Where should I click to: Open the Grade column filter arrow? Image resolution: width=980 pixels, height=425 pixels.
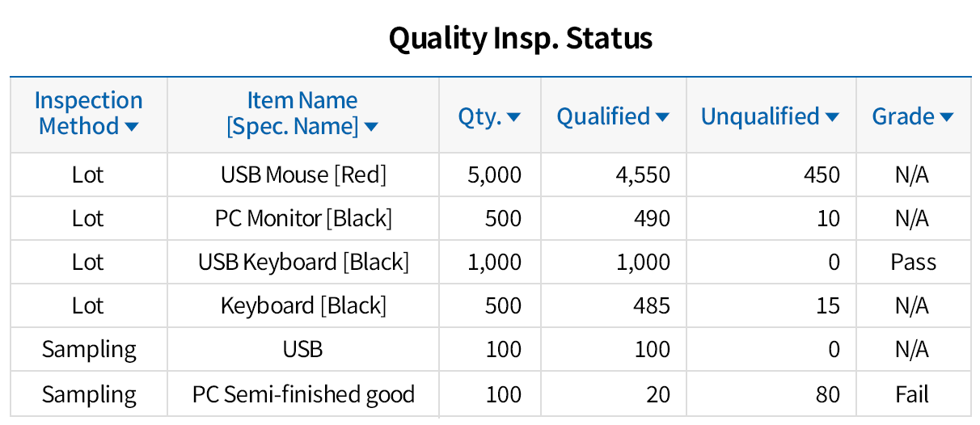947,118
